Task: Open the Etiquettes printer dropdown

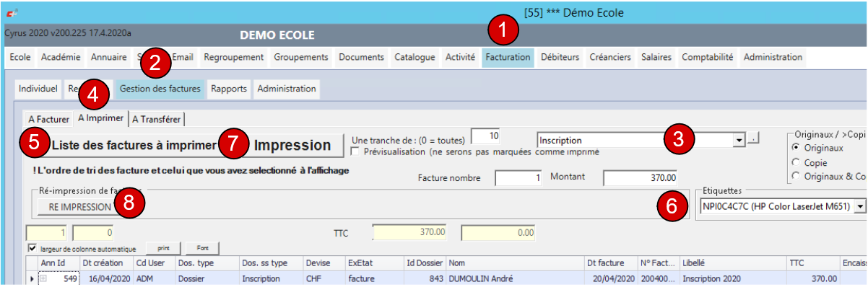Action: (859, 207)
